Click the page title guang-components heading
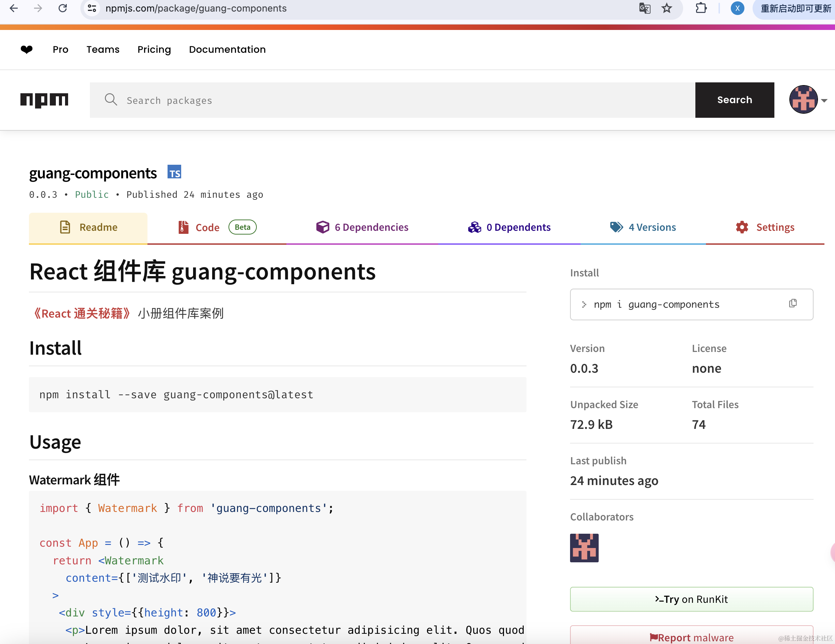835x644 pixels. 93,173
